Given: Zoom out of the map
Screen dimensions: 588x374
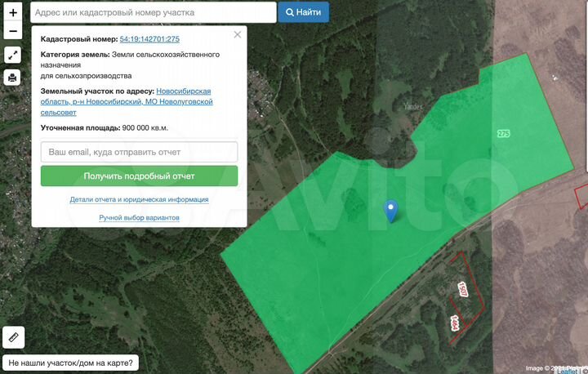Looking at the screenshot, I should (13, 32).
